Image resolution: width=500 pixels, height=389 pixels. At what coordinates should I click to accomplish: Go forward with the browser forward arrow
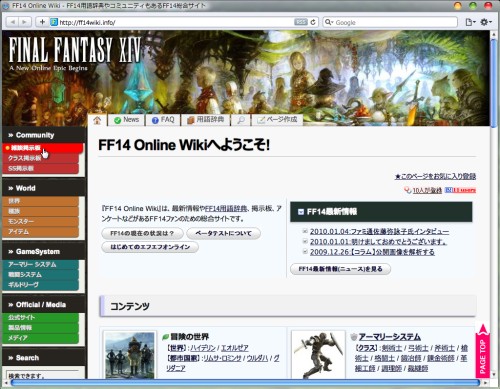coord(25,22)
